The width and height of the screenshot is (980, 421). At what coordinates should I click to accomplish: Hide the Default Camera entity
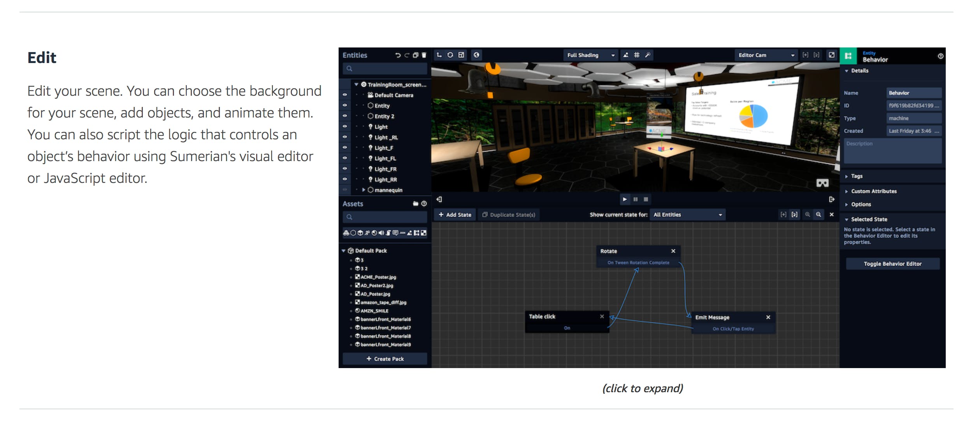pos(345,95)
